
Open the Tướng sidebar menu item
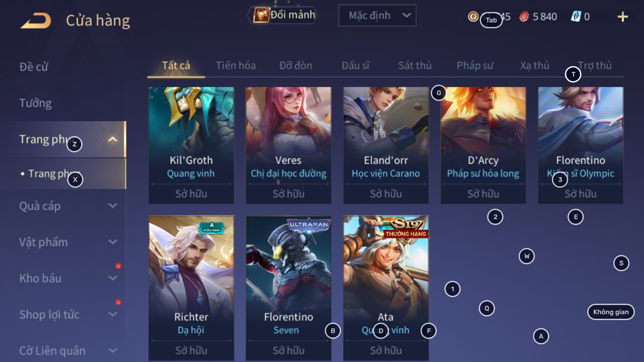(x=36, y=103)
